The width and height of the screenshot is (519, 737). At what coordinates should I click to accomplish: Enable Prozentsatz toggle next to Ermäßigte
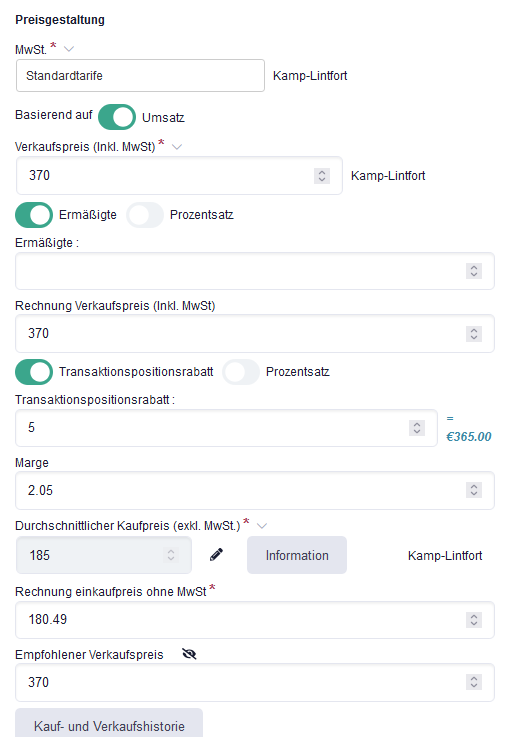click(x=145, y=215)
